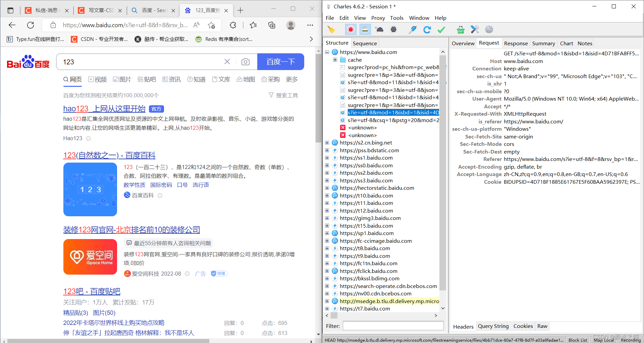Open the 123(自然数之一) 百度百科 result
Screen dimensions: 644x343
click(109, 156)
